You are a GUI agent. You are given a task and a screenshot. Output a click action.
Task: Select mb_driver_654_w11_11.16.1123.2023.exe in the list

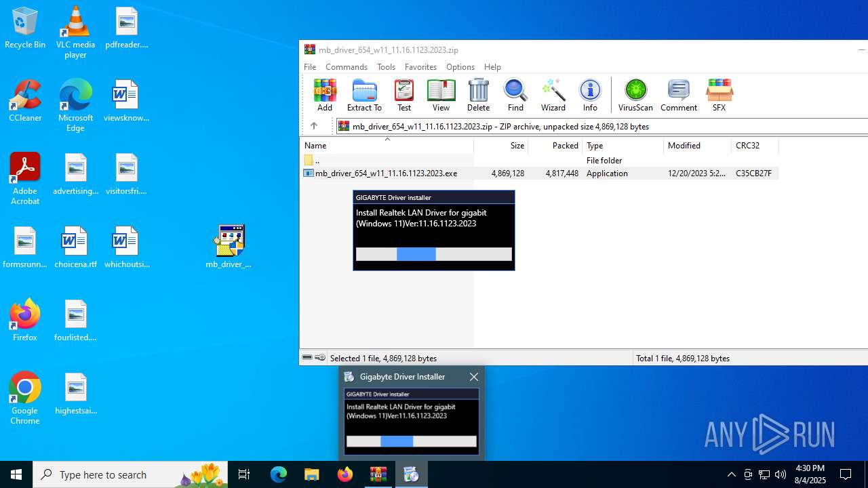(540, 174)
